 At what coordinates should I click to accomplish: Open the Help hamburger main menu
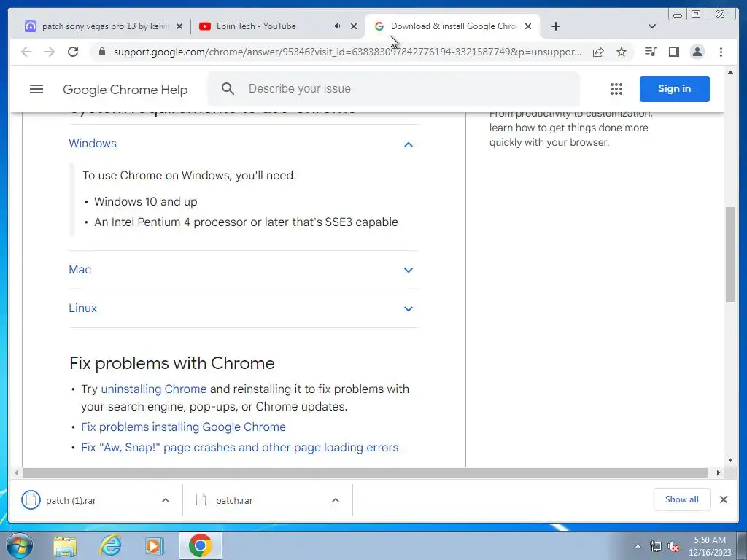tap(36, 89)
